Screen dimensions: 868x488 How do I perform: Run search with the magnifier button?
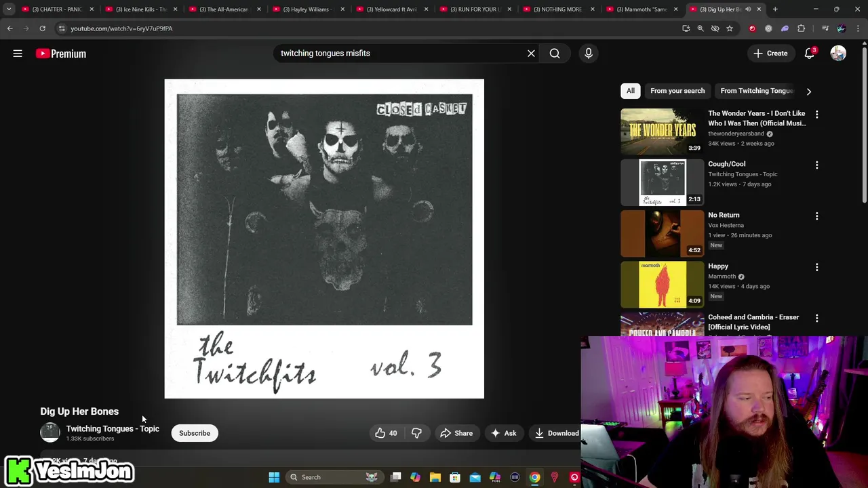click(x=555, y=54)
